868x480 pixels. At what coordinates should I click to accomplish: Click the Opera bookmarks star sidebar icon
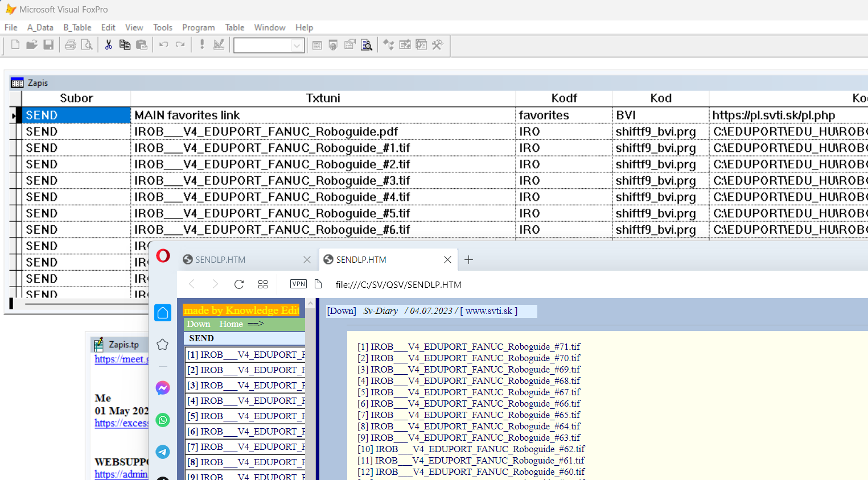(163, 345)
